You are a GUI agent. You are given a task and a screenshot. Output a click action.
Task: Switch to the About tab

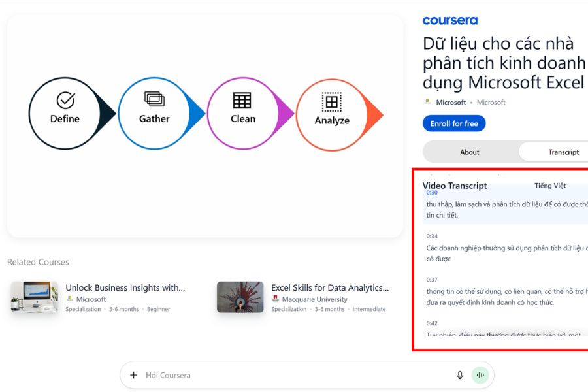[x=470, y=152]
